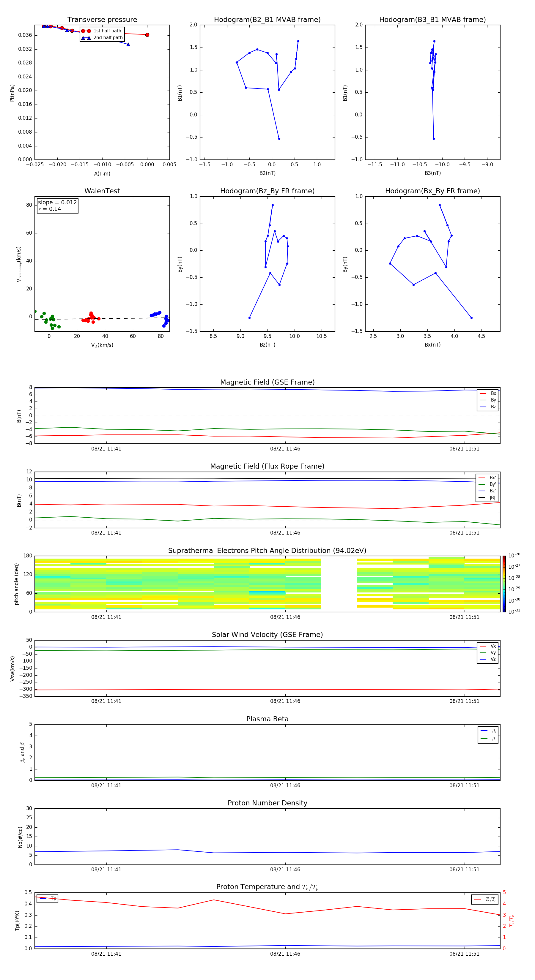This screenshot has height=980, width=535.
Task: Click the 'Pt(nPa)' y-axis label
Action: (12, 93)
